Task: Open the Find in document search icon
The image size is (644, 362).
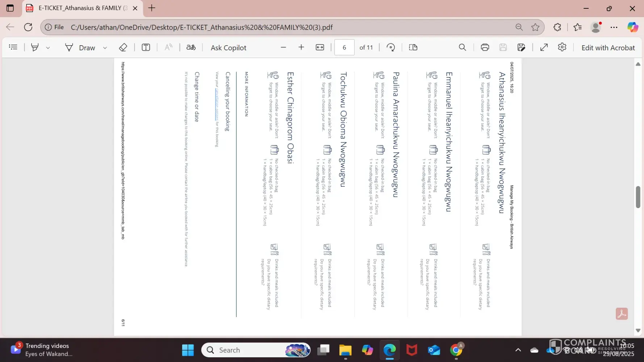Action: coord(462,47)
